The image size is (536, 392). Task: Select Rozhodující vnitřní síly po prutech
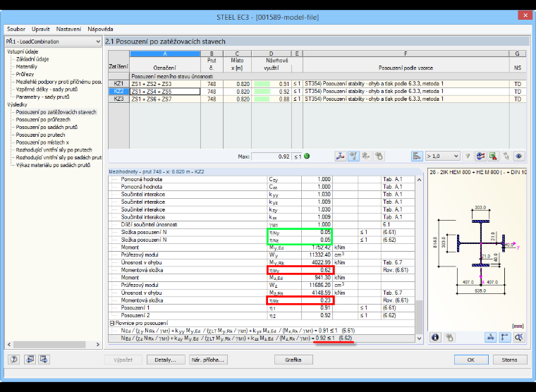tap(54, 149)
